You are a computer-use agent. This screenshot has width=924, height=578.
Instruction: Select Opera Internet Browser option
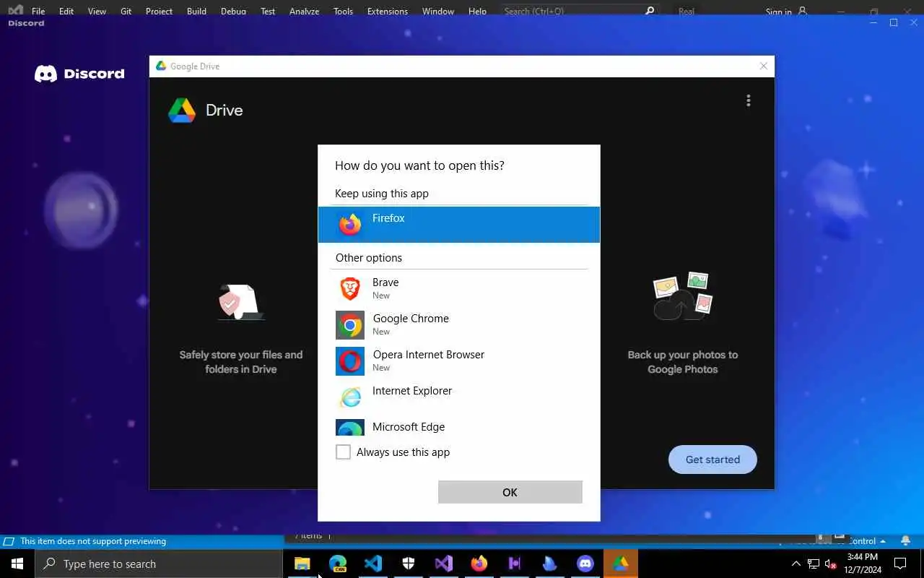pos(459,361)
